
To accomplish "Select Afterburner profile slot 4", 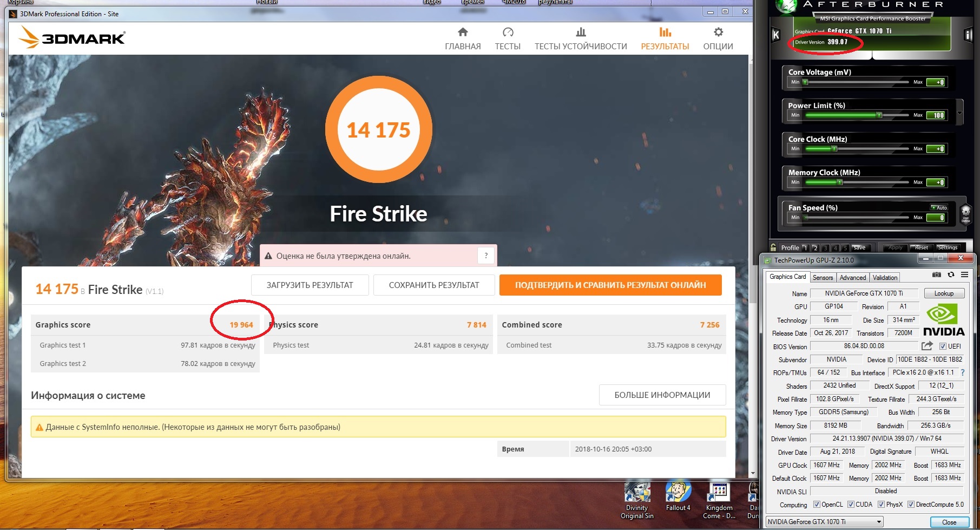I will [836, 247].
